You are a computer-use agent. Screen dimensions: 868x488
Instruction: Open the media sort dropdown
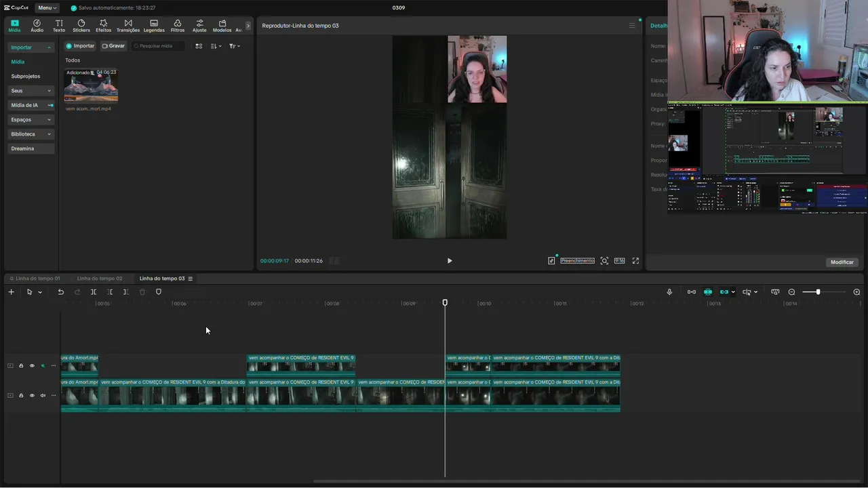click(216, 46)
